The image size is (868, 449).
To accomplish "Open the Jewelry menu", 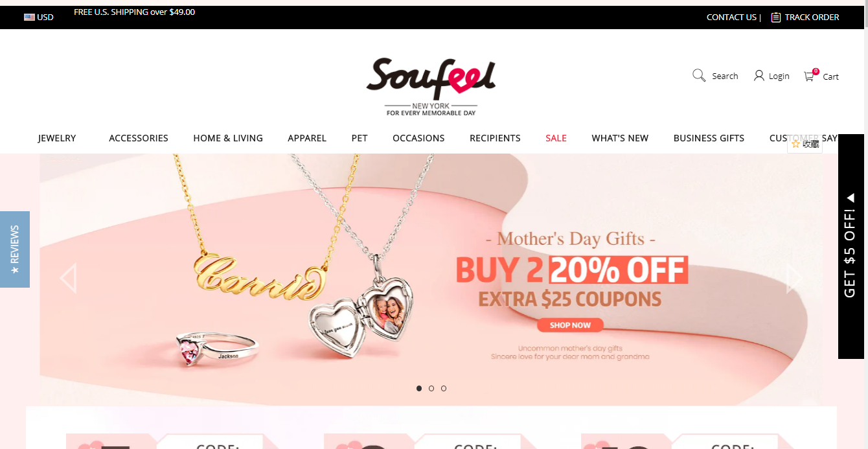I will (x=57, y=138).
